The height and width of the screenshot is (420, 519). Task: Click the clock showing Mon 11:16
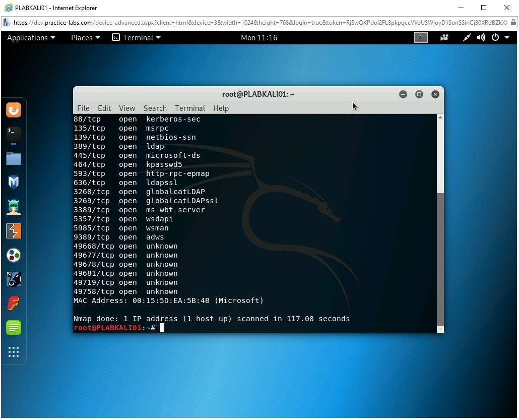259,37
